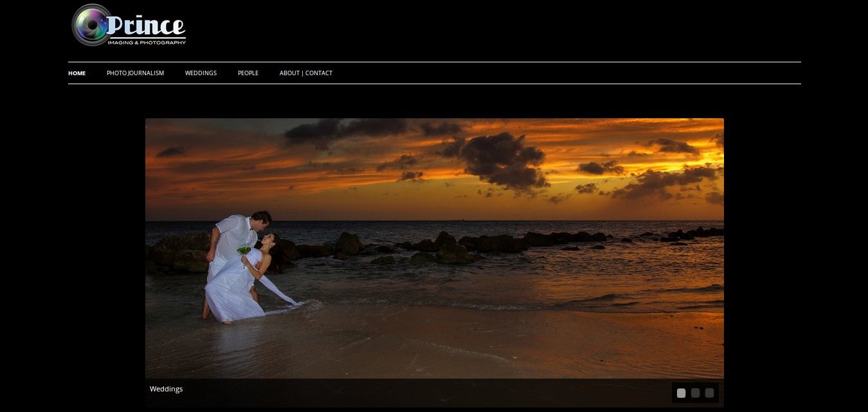Open the About | Contact page
The width and height of the screenshot is (868, 412).
click(305, 73)
